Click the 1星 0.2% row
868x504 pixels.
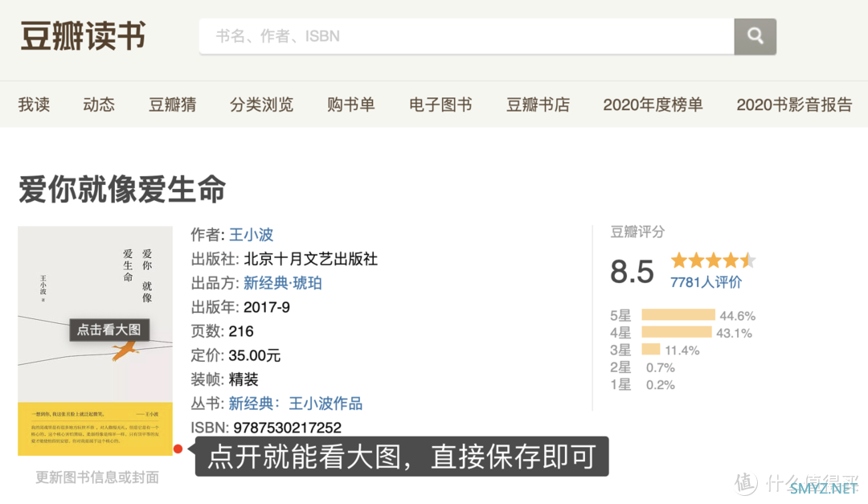pos(643,384)
